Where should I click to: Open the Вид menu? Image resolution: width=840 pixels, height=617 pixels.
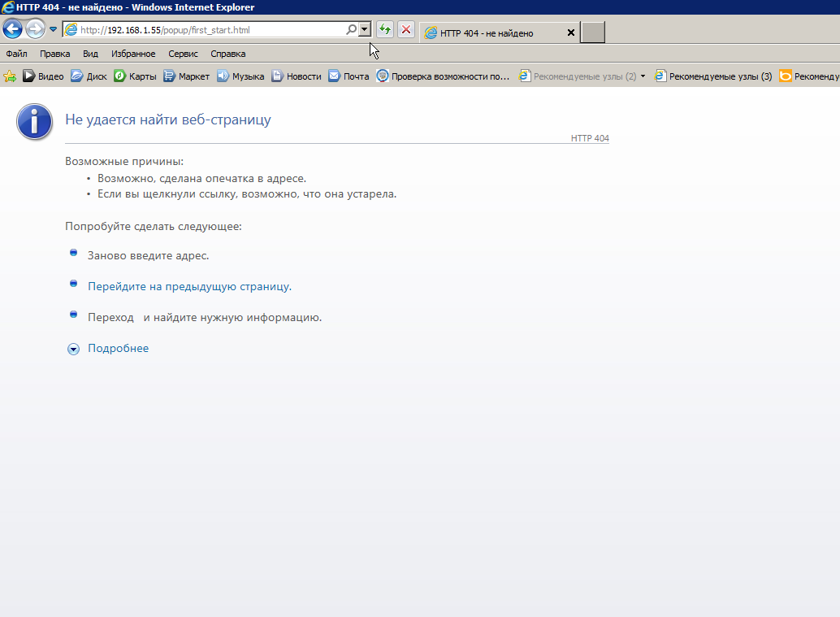click(x=90, y=54)
